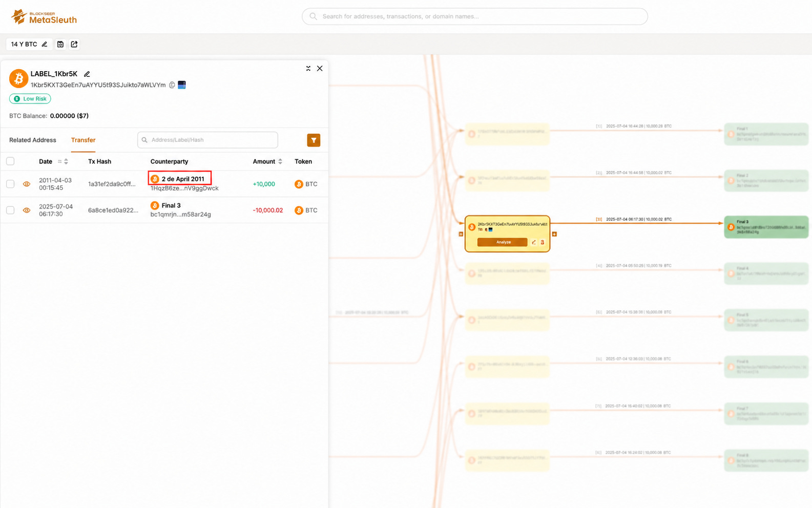
Task: Click the BTC token icon in the -10,000.02 row
Action: [299, 210]
